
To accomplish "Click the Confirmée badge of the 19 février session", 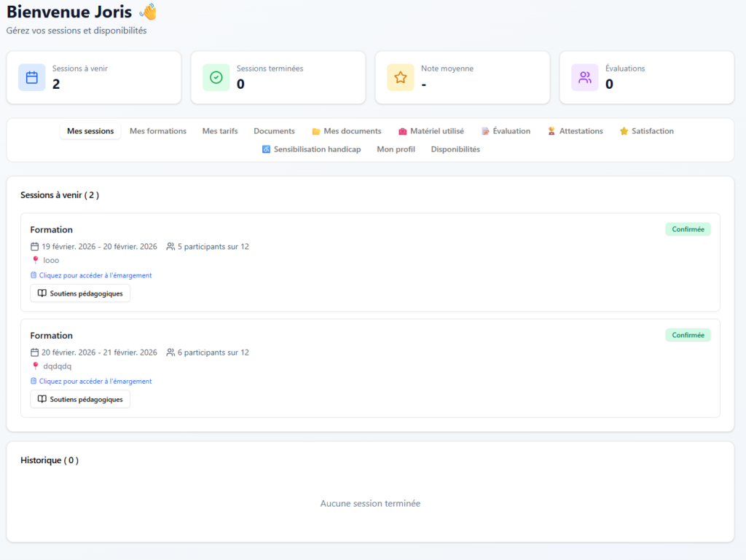I will coord(688,229).
